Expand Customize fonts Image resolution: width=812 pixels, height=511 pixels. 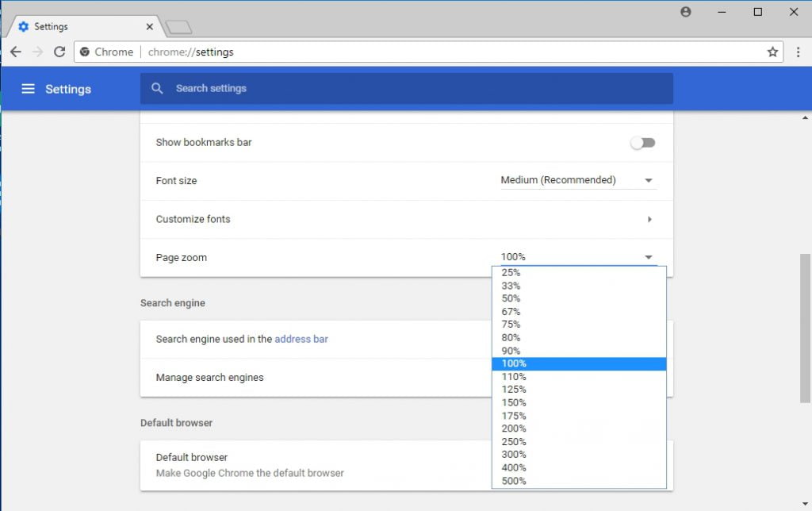649,219
